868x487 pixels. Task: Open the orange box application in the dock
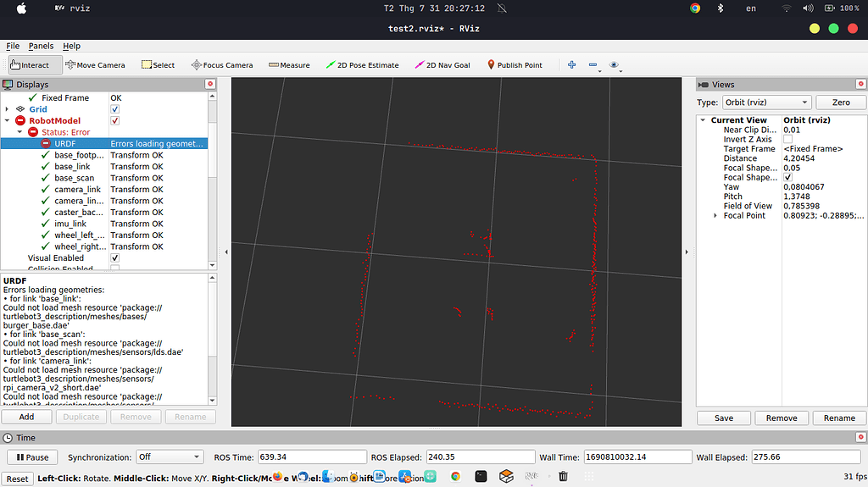pos(507,476)
